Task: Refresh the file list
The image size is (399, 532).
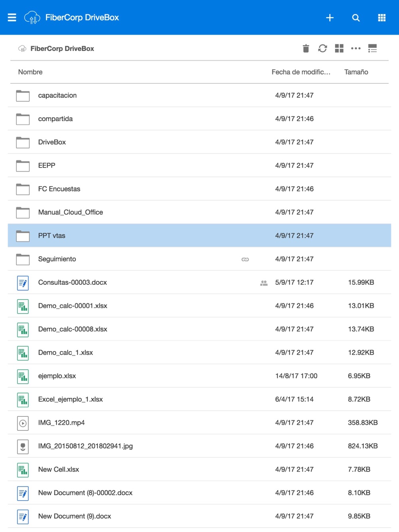Action: tap(322, 49)
